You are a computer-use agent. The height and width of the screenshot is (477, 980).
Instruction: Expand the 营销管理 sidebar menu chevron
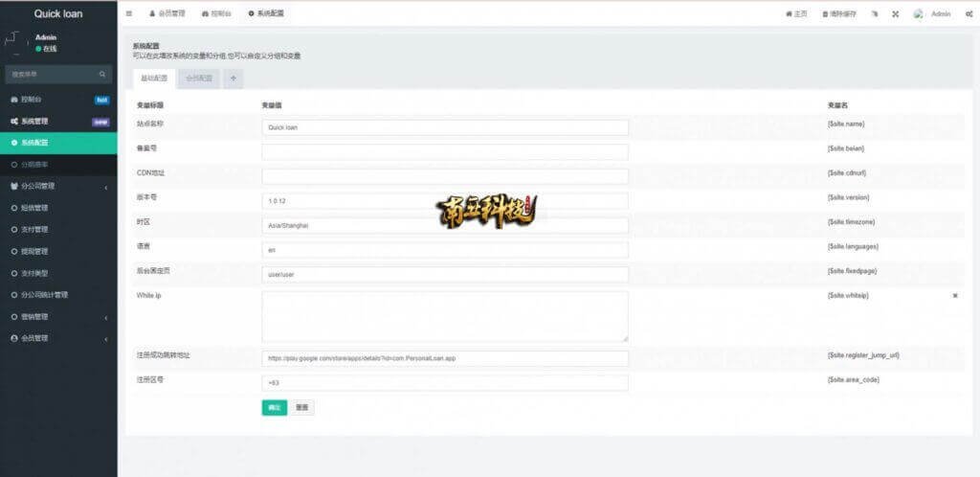(105, 318)
